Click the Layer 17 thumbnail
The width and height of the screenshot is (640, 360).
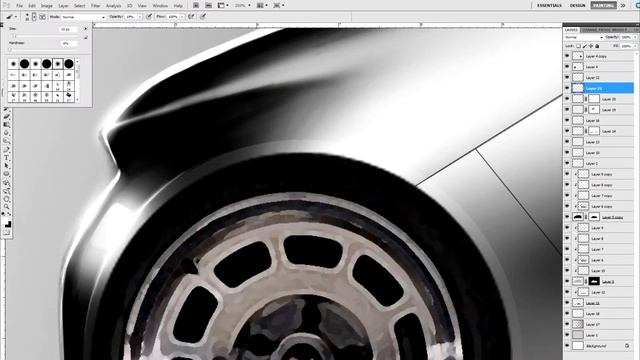coord(578,324)
